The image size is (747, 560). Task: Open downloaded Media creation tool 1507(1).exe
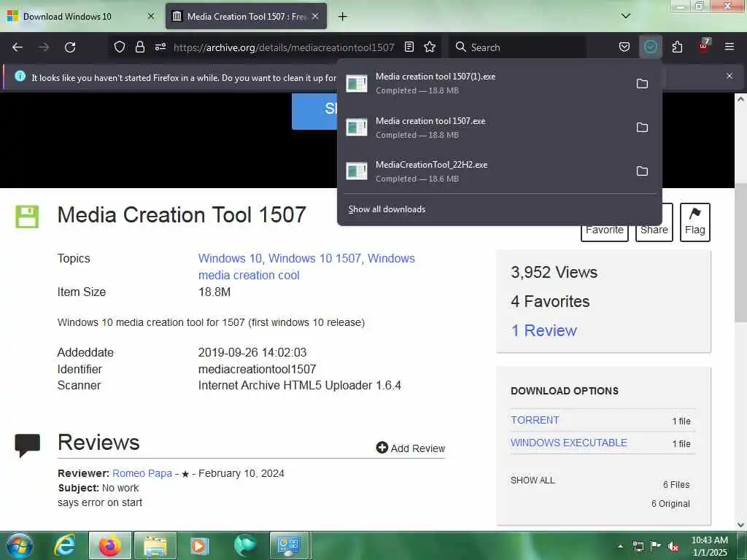coord(484,83)
